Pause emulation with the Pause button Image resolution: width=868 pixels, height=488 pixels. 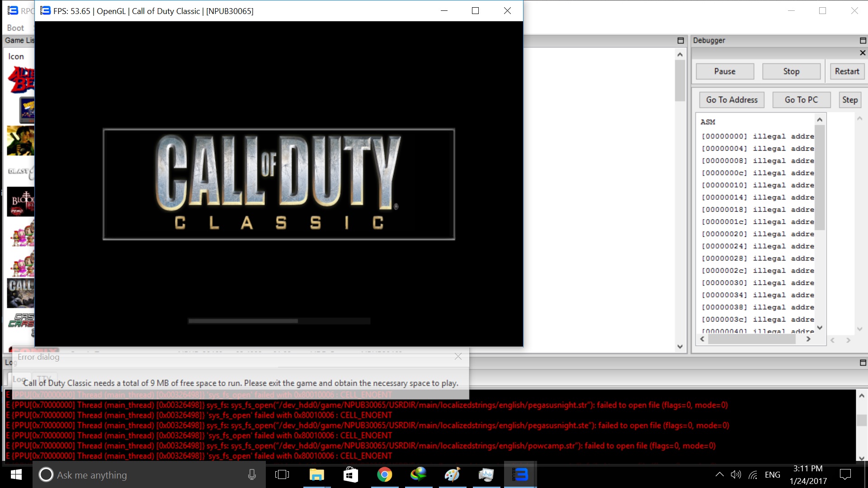coord(725,71)
